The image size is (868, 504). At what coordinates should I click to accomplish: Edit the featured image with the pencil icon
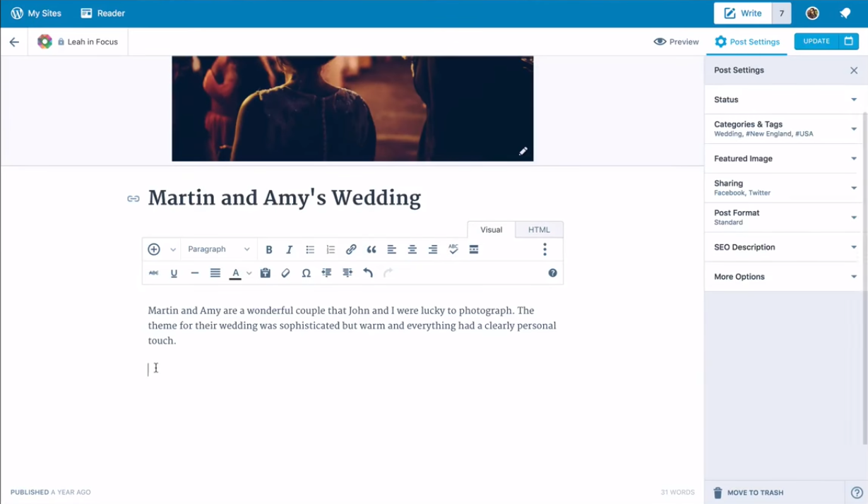(523, 151)
